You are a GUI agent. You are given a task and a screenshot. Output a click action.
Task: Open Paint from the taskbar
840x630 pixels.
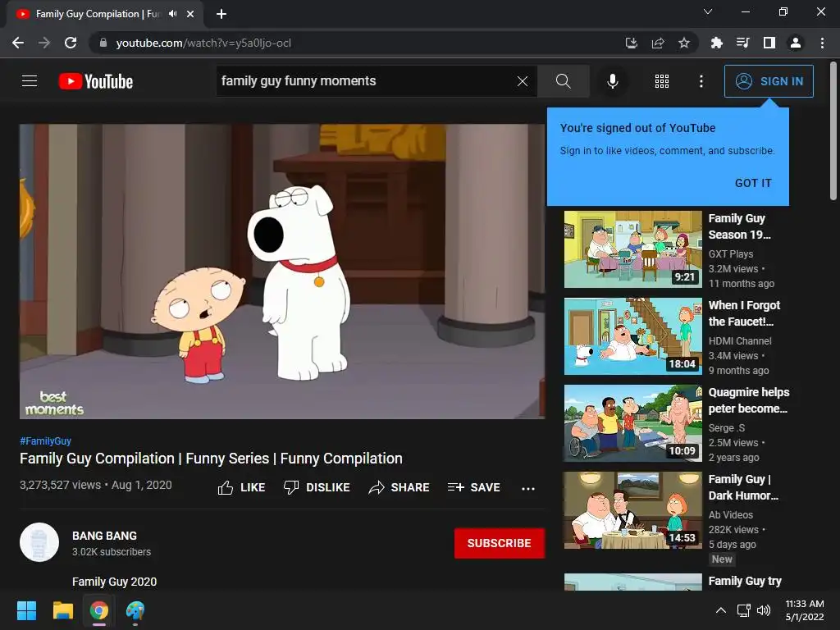pos(135,610)
